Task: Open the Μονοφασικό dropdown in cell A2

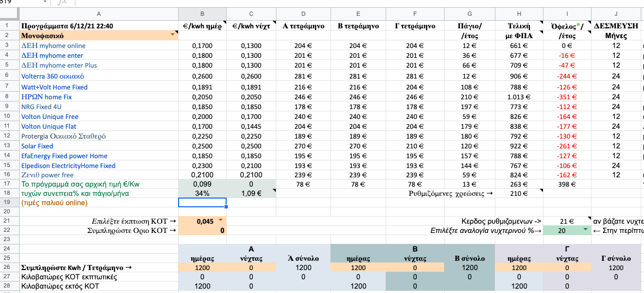Action: tap(172, 35)
